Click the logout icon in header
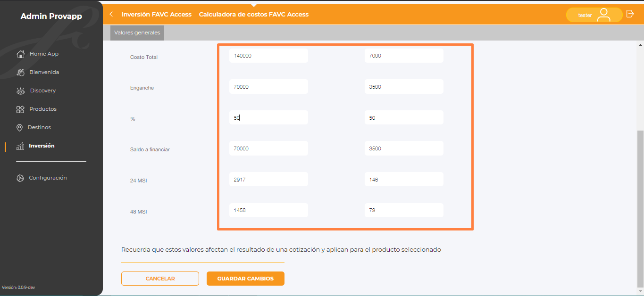This screenshot has width=644, height=296. (x=630, y=14)
